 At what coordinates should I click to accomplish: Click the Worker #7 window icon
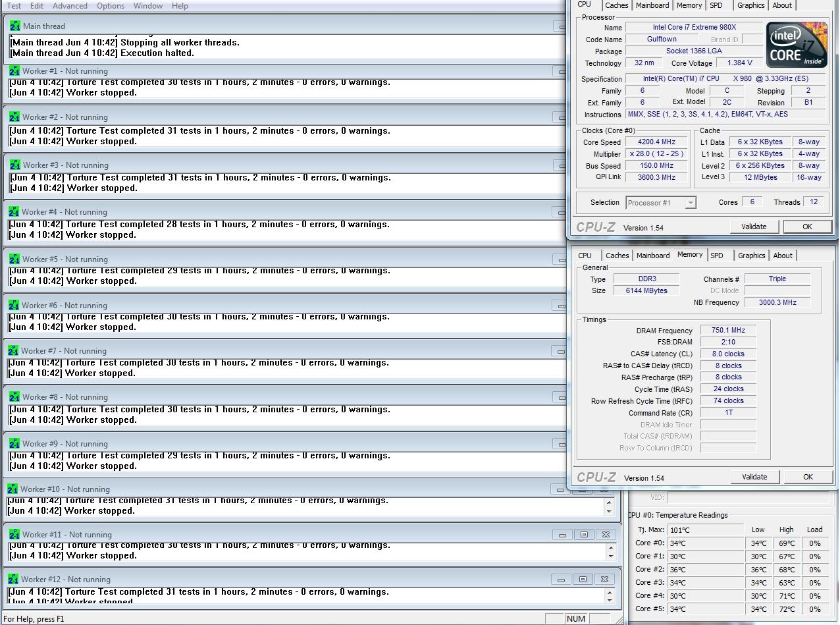(13, 350)
